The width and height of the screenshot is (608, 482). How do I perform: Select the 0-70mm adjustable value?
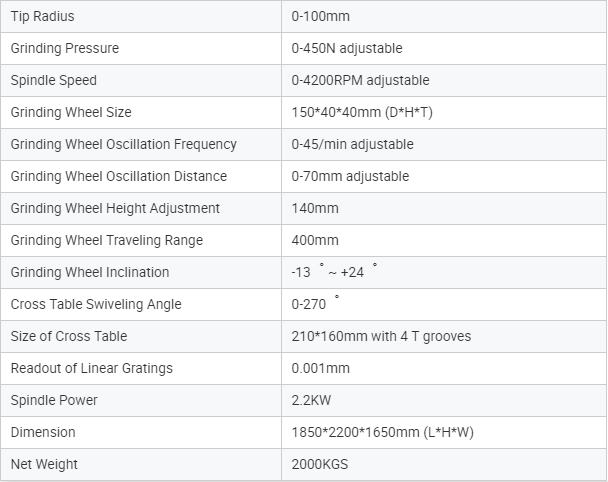coord(350,176)
